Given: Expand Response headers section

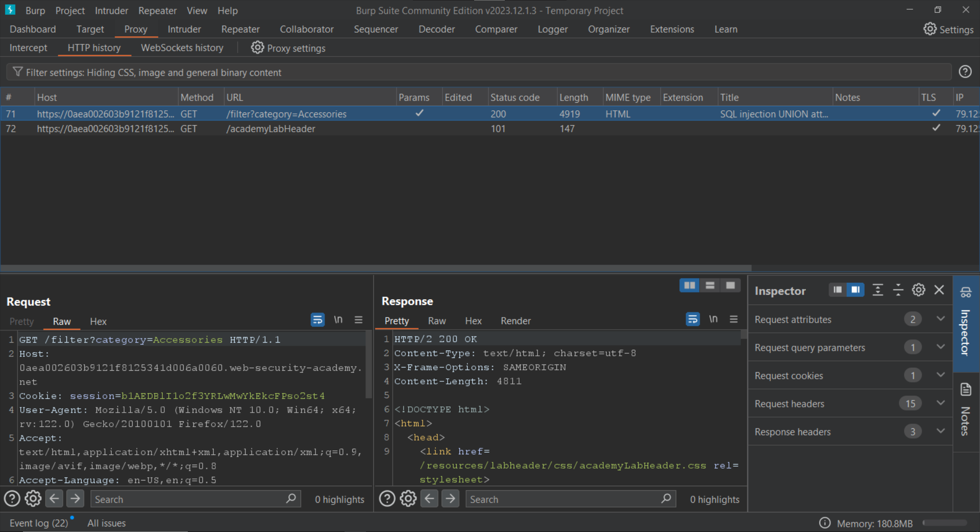Looking at the screenshot, I should click(x=940, y=431).
